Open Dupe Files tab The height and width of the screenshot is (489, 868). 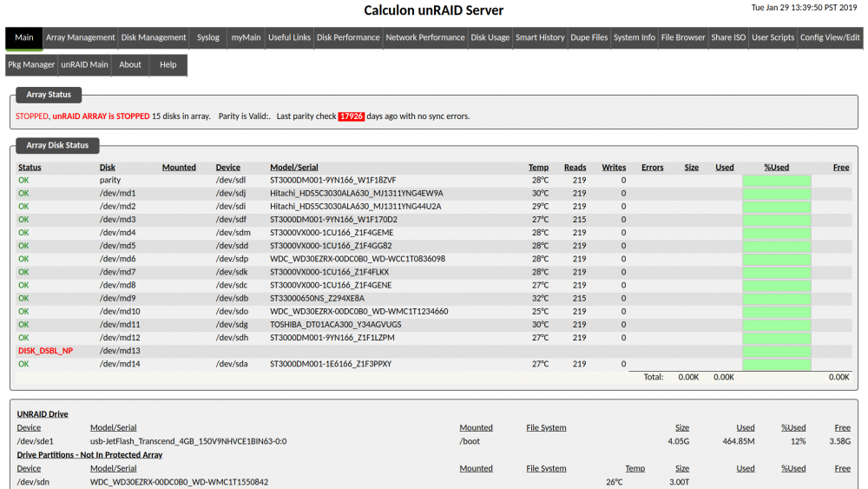point(589,37)
